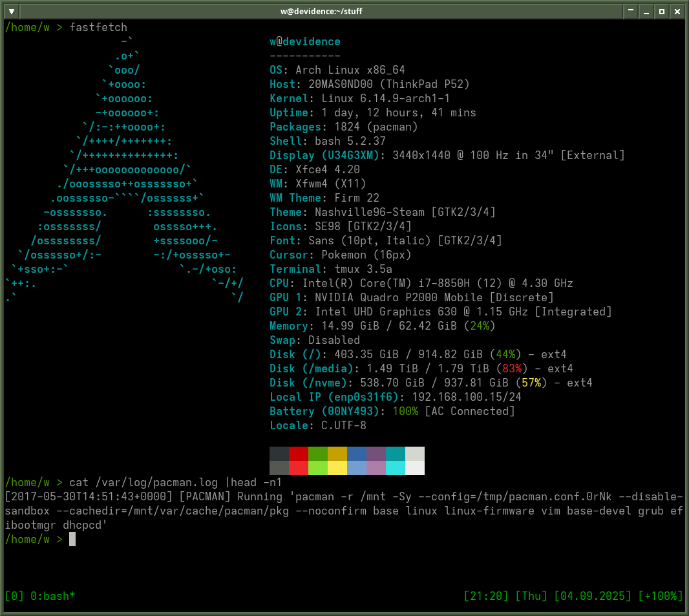The height and width of the screenshot is (616, 689).
Task: Click the Battery 100% value
Action: coord(405,411)
